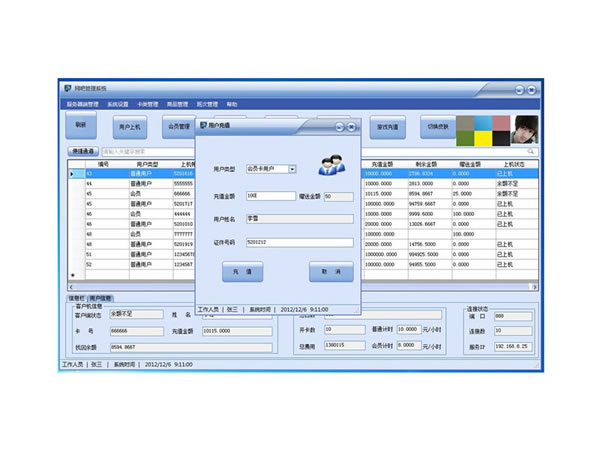Screen dimensions: 600x450
Task: Click the 充值金额 field showing 10115.0000
Action: (237, 331)
